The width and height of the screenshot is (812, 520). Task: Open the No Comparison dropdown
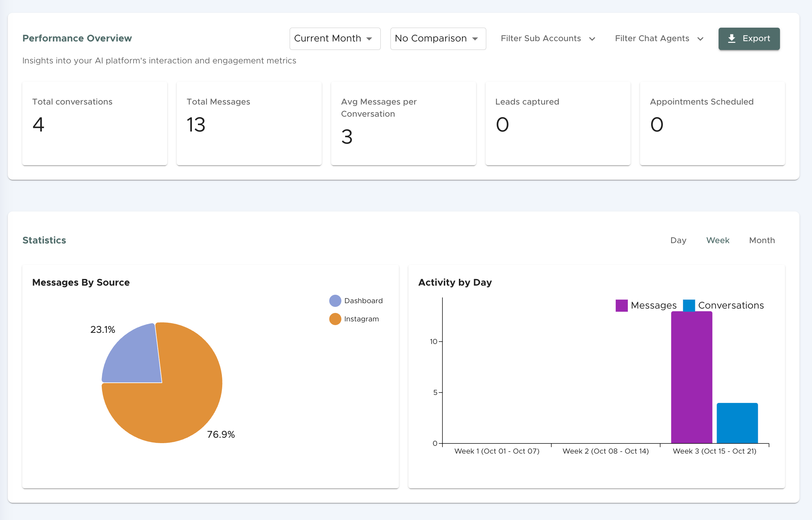coord(431,38)
